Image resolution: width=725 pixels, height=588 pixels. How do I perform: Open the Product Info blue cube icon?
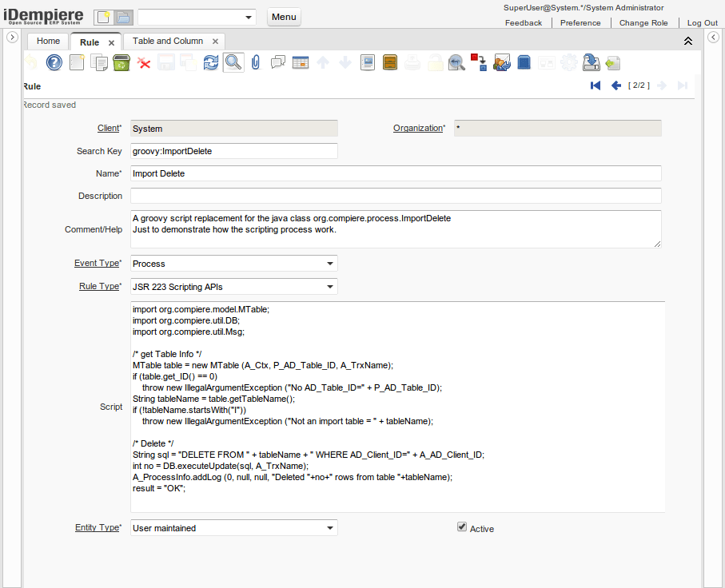tap(524, 62)
